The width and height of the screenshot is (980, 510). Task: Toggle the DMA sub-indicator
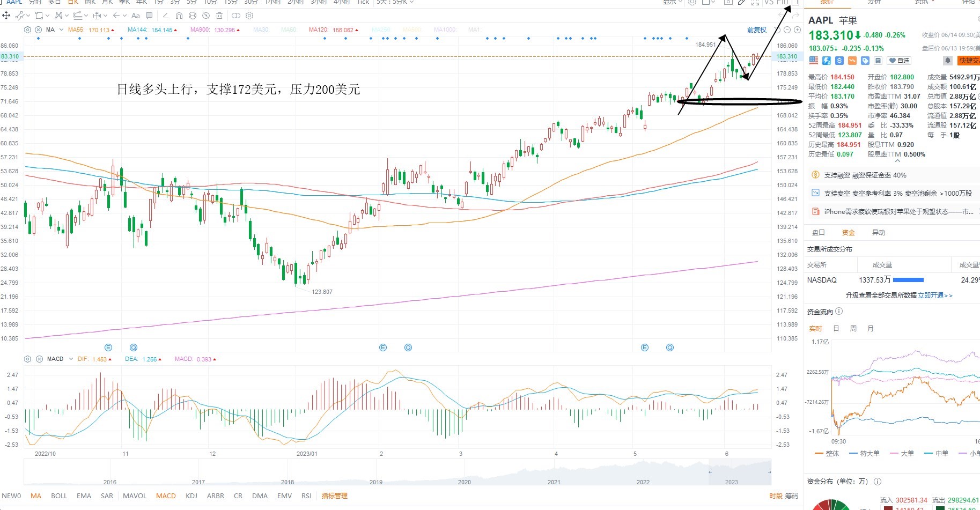click(260, 496)
